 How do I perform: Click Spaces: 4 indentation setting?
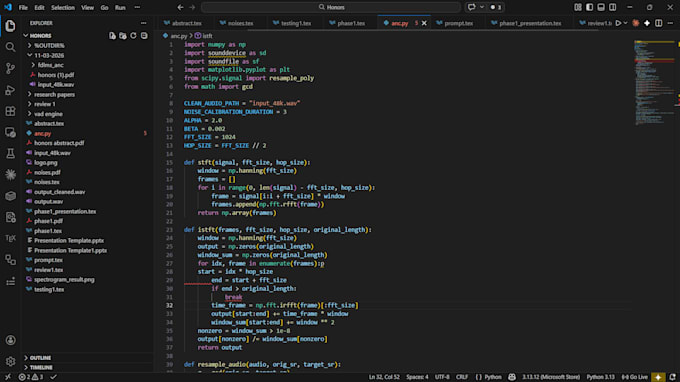click(x=417, y=377)
